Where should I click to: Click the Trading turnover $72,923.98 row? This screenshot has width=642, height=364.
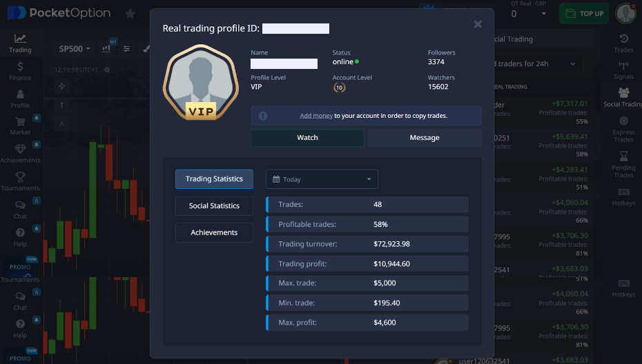tap(367, 244)
